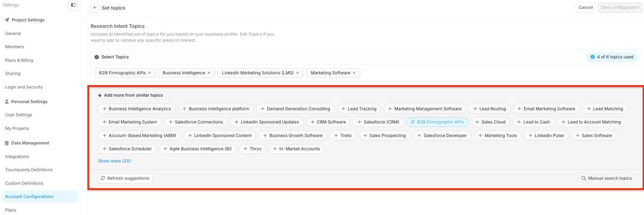
Task: Open General settings in sidebar
Action: point(13,34)
